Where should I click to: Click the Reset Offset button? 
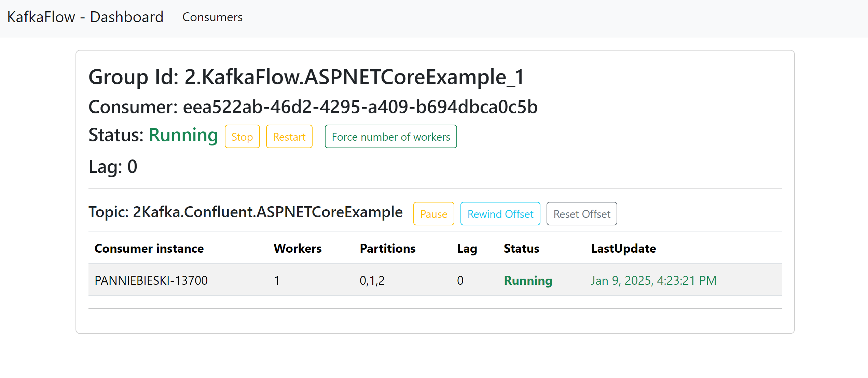tap(582, 214)
